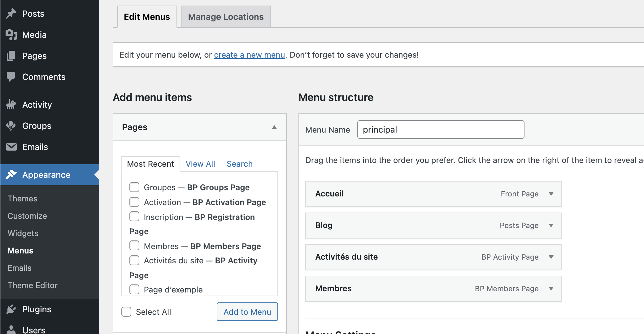Open the Groups menu
The width and height of the screenshot is (644, 334).
[50, 126]
